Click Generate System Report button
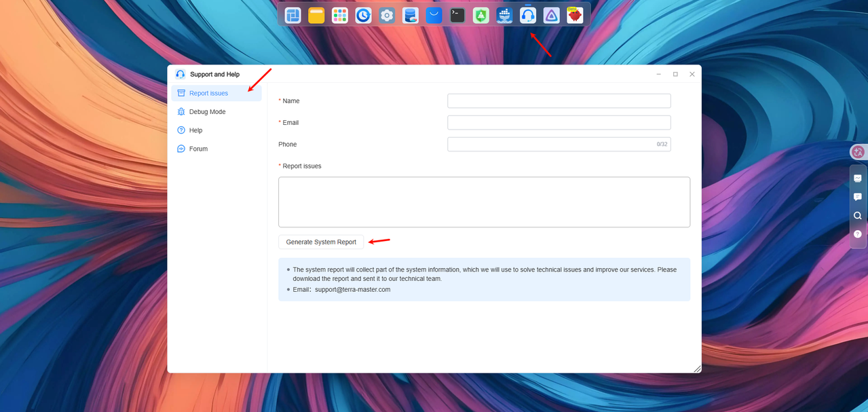 click(321, 242)
